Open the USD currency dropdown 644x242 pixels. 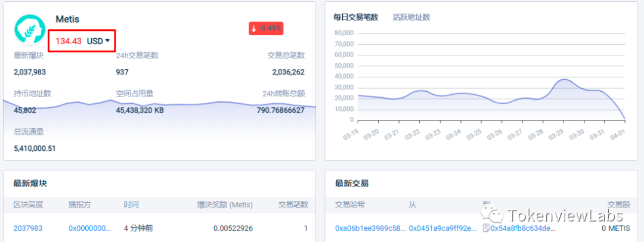98,41
